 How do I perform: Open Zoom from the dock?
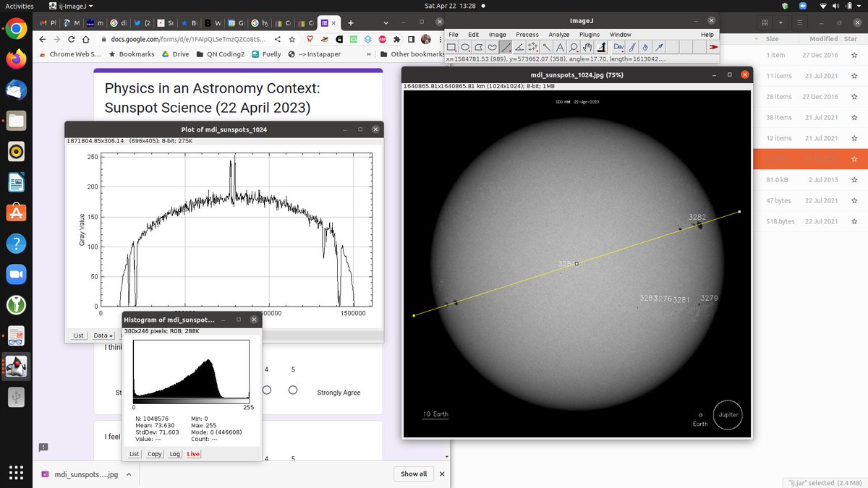click(x=17, y=274)
